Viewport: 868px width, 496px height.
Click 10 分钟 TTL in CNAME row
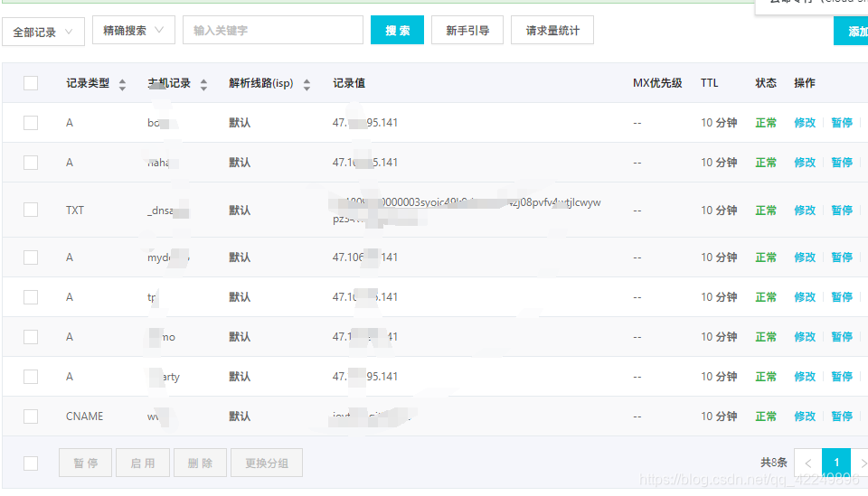[x=719, y=416]
